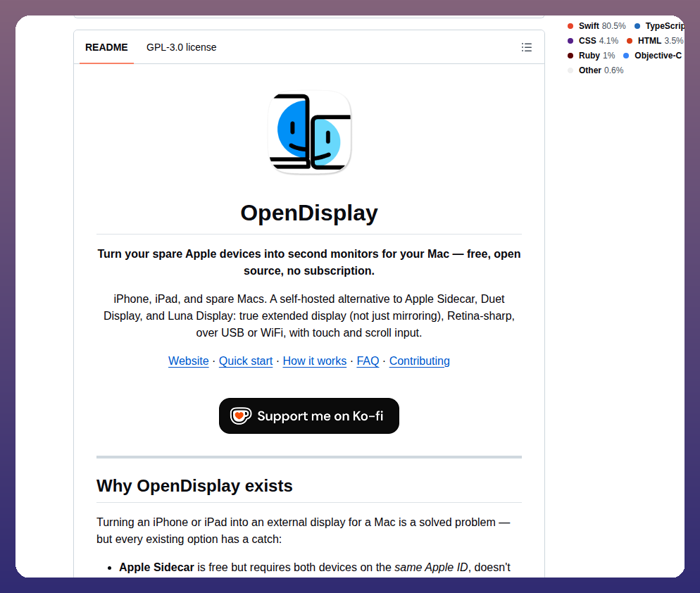The height and width of the screenshot is (593, 700).
Task: Select the Ruby 1% language entry
Action: [x=591, y=56]
